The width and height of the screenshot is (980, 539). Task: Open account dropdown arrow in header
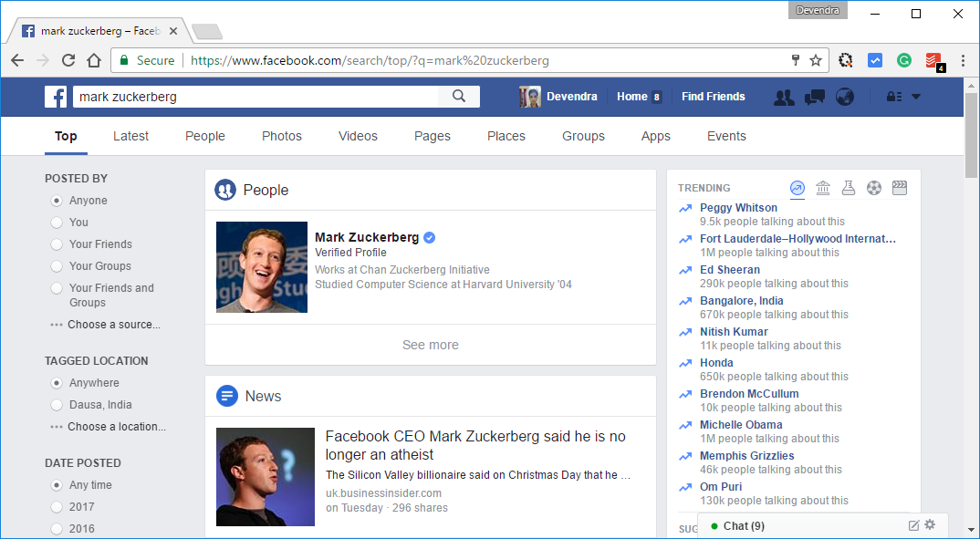[915, 97]
